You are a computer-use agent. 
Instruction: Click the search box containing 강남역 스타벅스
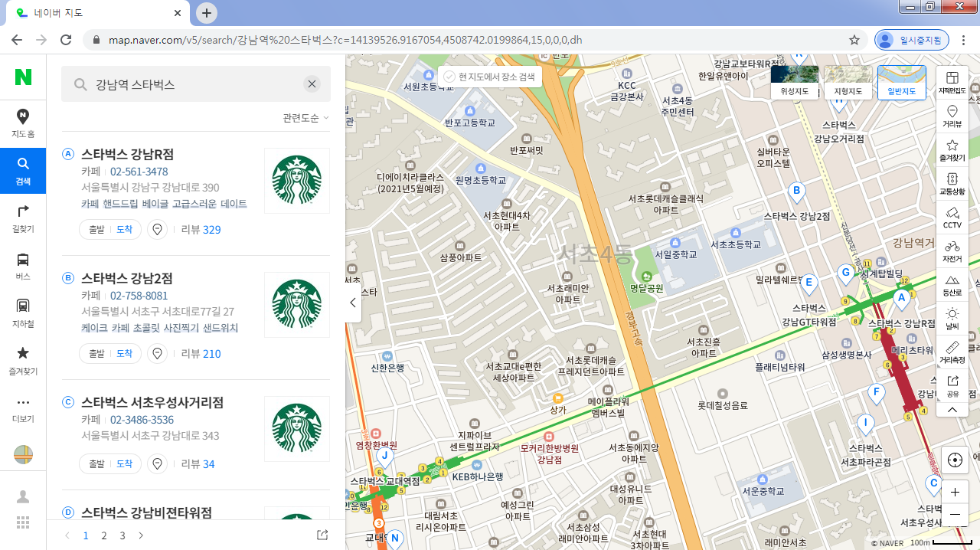196,84
